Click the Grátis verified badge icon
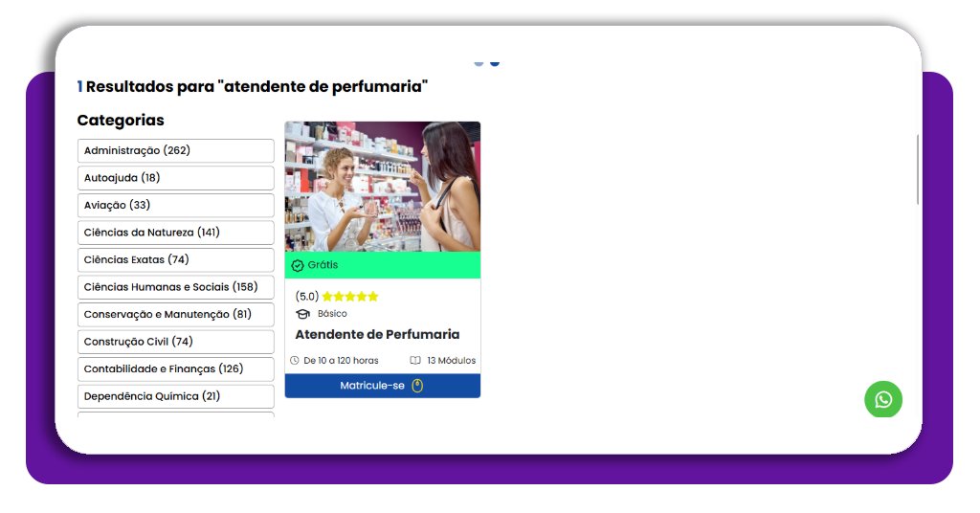This screenshot has height=513, width=980. (298, 265)
